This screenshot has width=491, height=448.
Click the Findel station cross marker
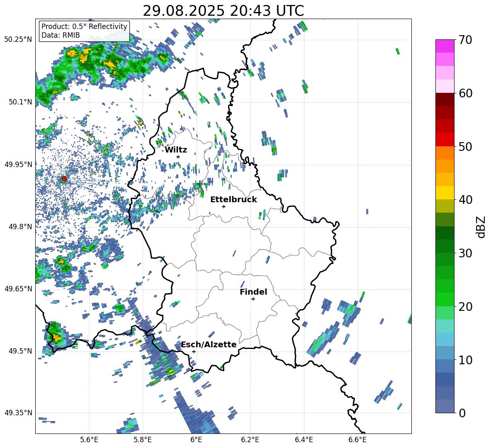(x=253, y=299)
